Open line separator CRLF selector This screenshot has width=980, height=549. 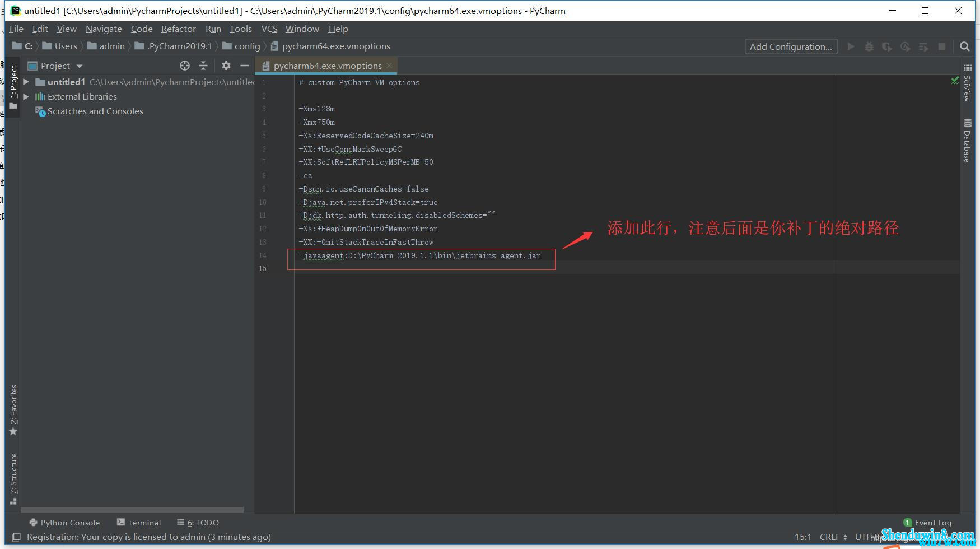coord(833,537)
